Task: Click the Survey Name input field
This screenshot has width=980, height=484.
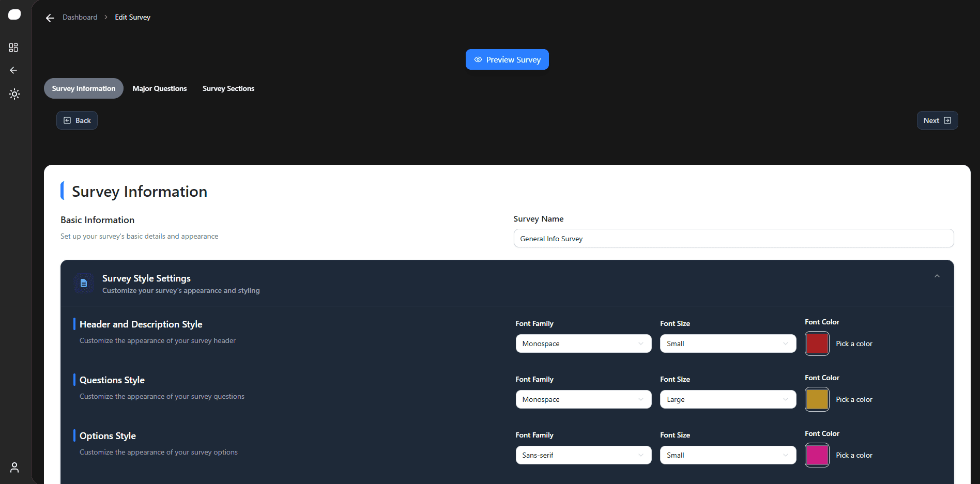Action: click(733, 239)
